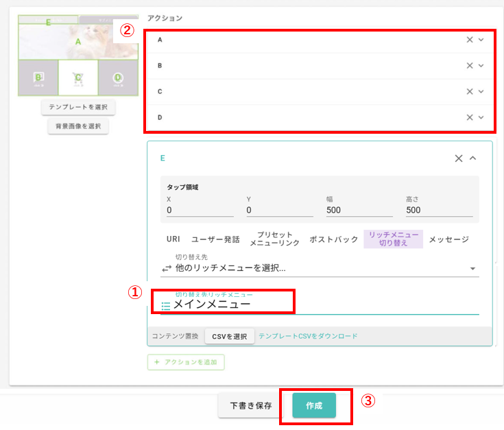This screenshot has height=430, width=504.
Task: Click 下書き保存 to save draft
Action: [x=250, y=405]
